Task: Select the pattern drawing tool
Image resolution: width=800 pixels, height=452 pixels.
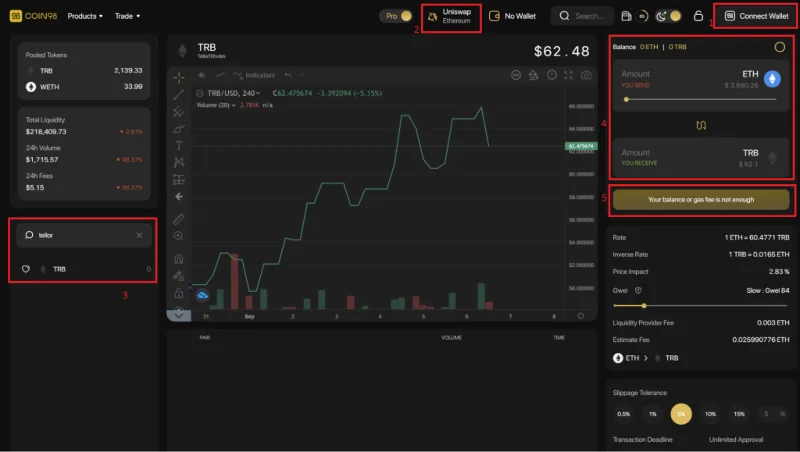Action: [x=179, y=162]
